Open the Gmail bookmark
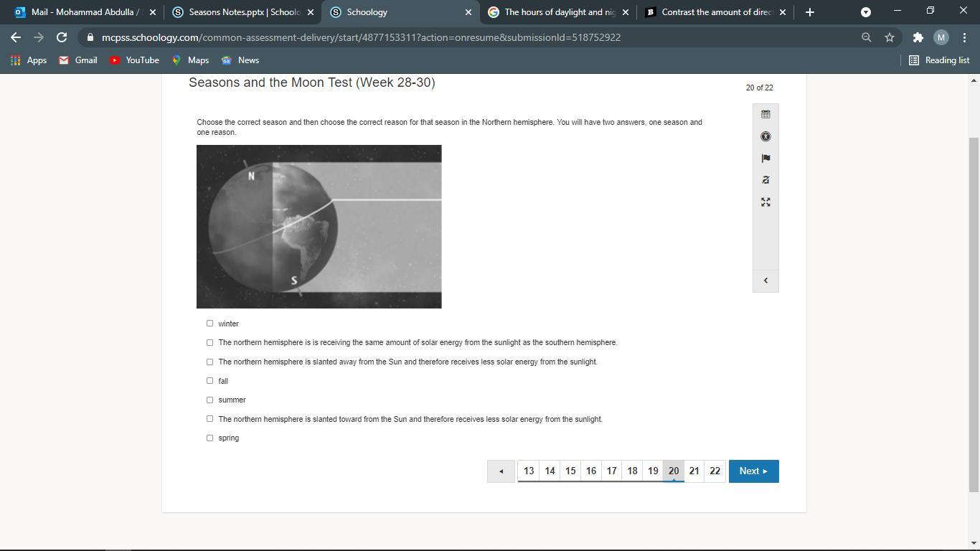Image resolution: width=980 pixels, height=551 pixels. [x=78, y=60]
